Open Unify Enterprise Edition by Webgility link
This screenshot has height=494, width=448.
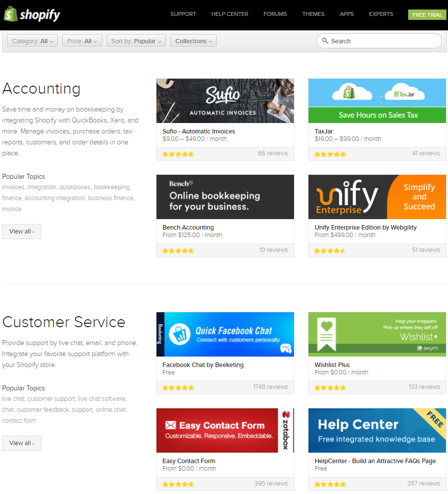(x=366, y=228)
